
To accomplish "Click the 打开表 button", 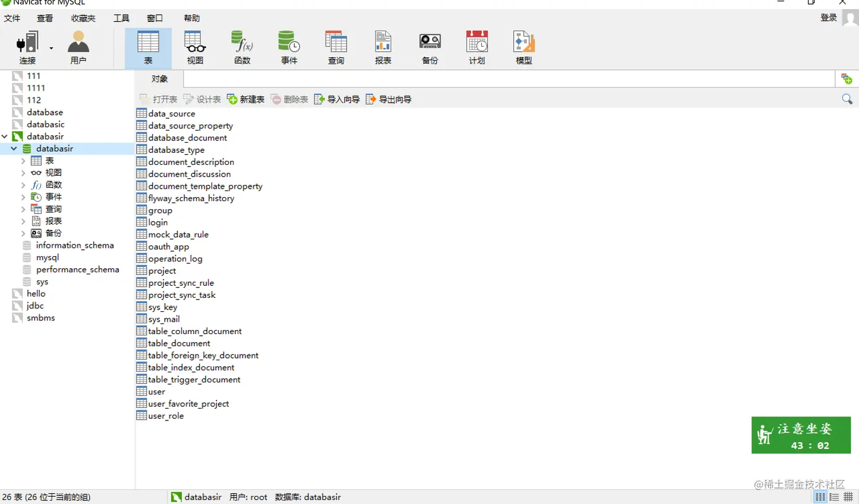I will point(159,99).
